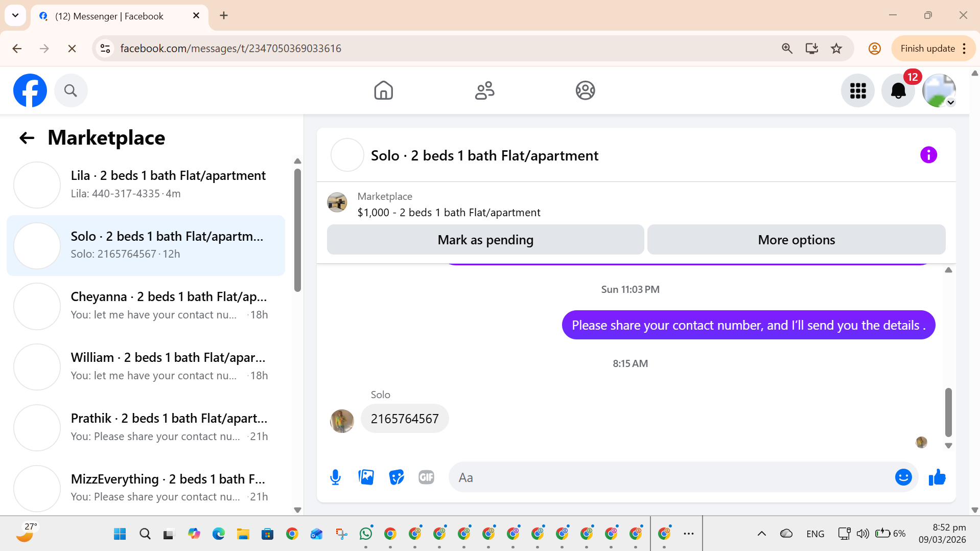980x551 pixels.
Task: Click the Please share contact message bubble
Action: [749, 325]
